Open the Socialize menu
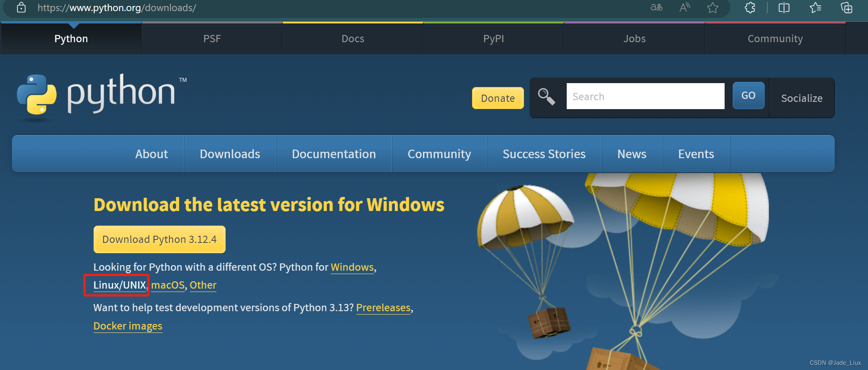This screenshot has height=370, width=868. pyautogui.click(x=802, y=98)
